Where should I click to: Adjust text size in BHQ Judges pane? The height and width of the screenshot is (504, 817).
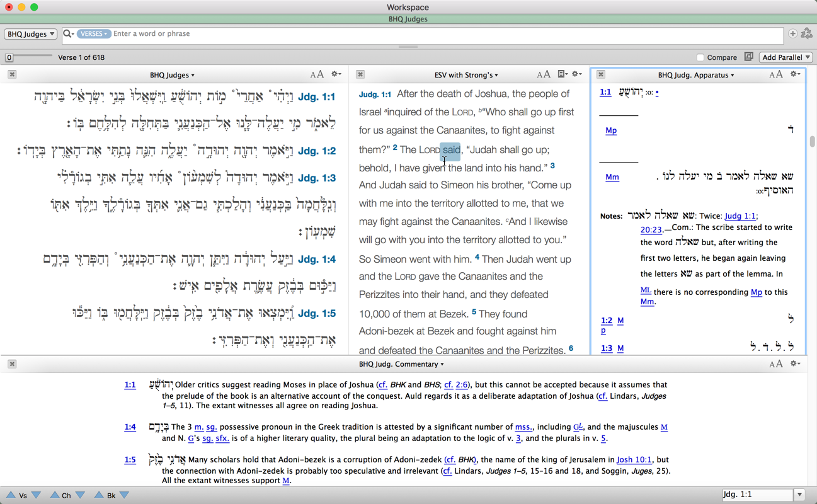point(317,74)
